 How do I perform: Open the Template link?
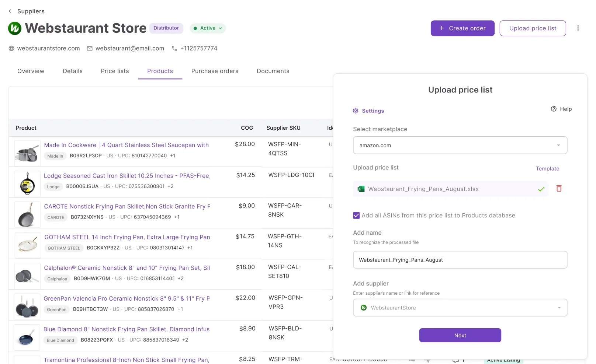pyautogui.click(x=547, y=168)
